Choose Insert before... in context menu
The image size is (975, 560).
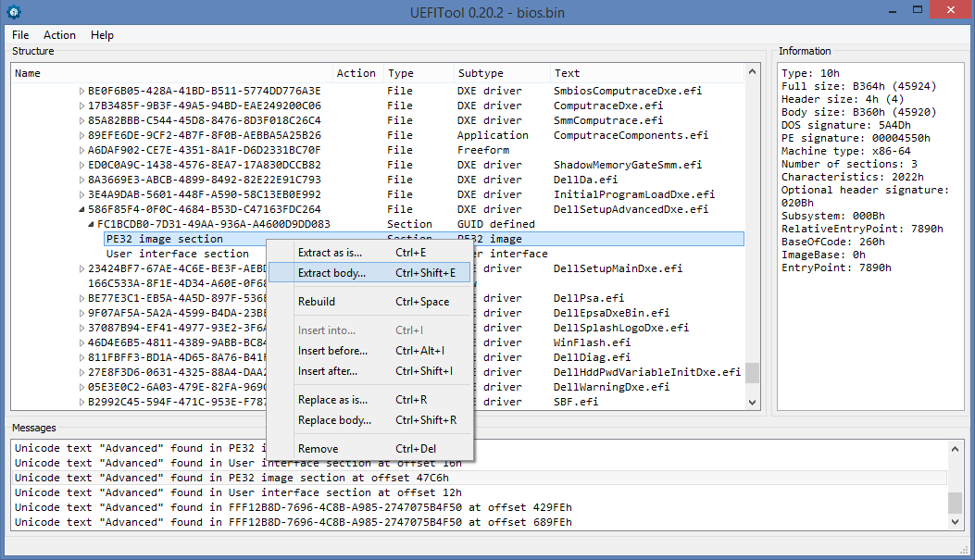click(369, 351)
